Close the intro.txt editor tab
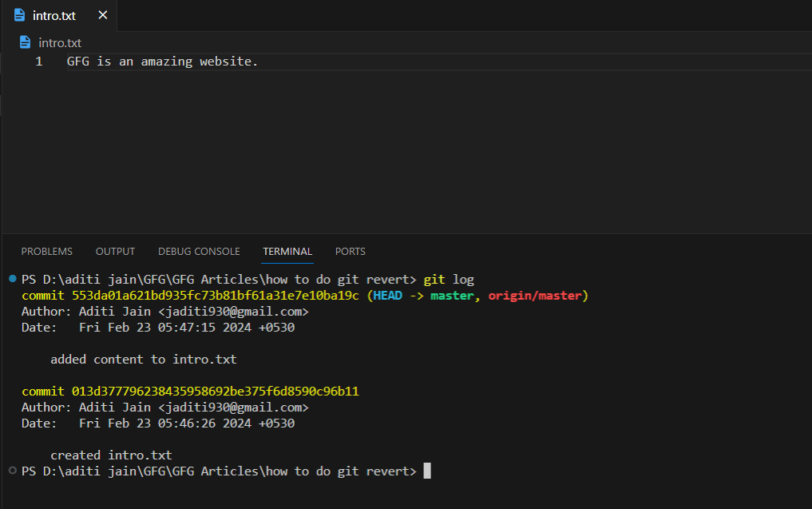The width and height of the screenshot is (812, 509). [102, 15]
